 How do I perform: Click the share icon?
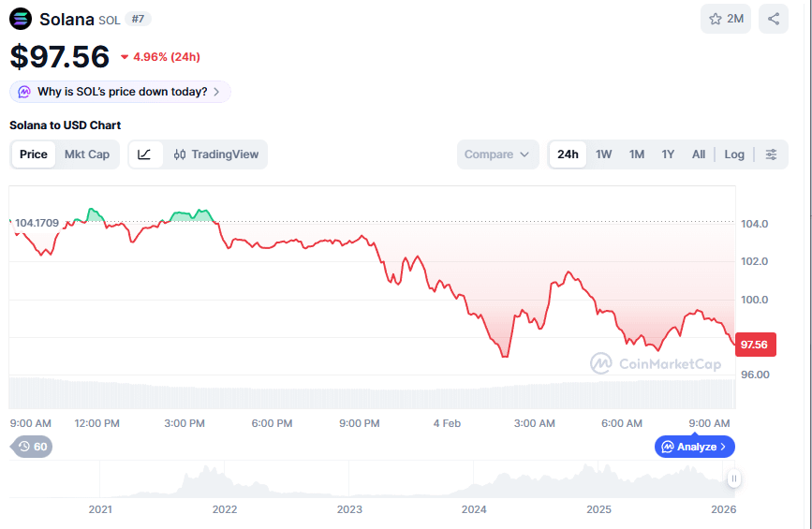pos(774,19)
